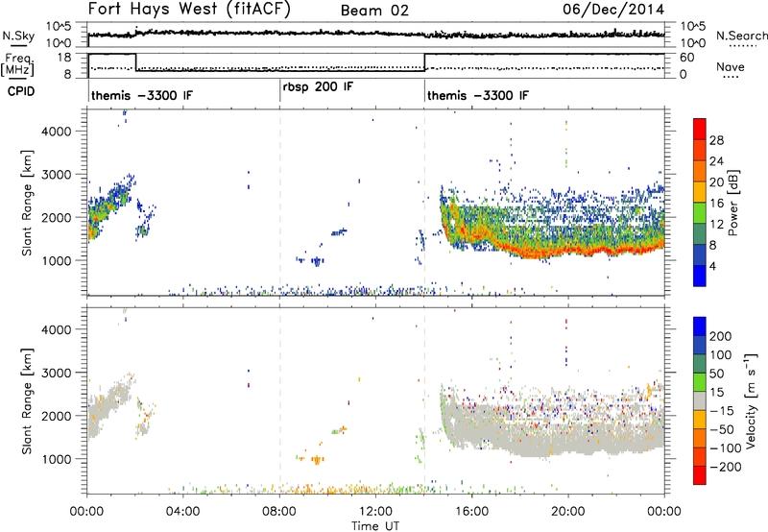Click the "CPID" row label
The width and height of the screenshot is (768, 532).
click(x=21, y=91)
